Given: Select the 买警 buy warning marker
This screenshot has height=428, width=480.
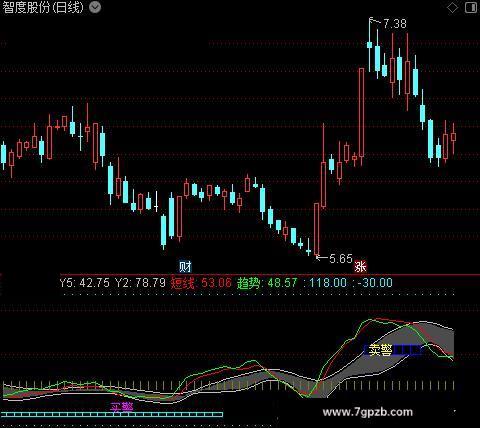Looking at the screenshot, I should tap(122, 407).
